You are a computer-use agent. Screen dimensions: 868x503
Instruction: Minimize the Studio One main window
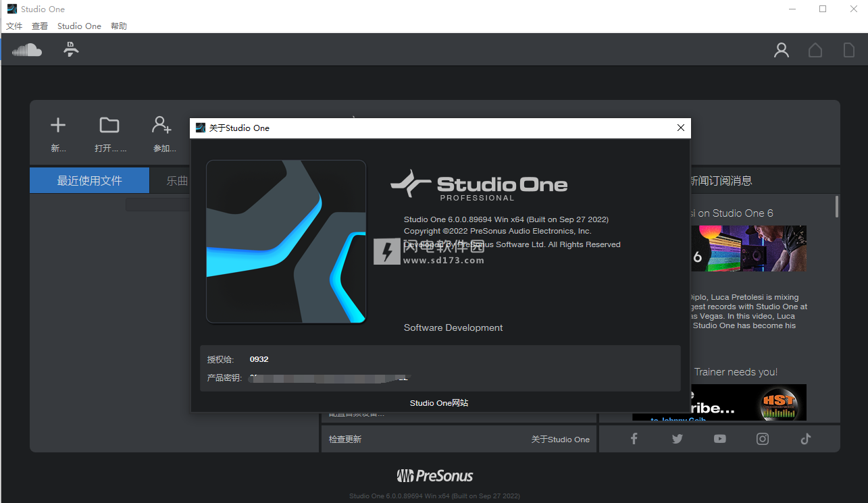coord(792,9)
